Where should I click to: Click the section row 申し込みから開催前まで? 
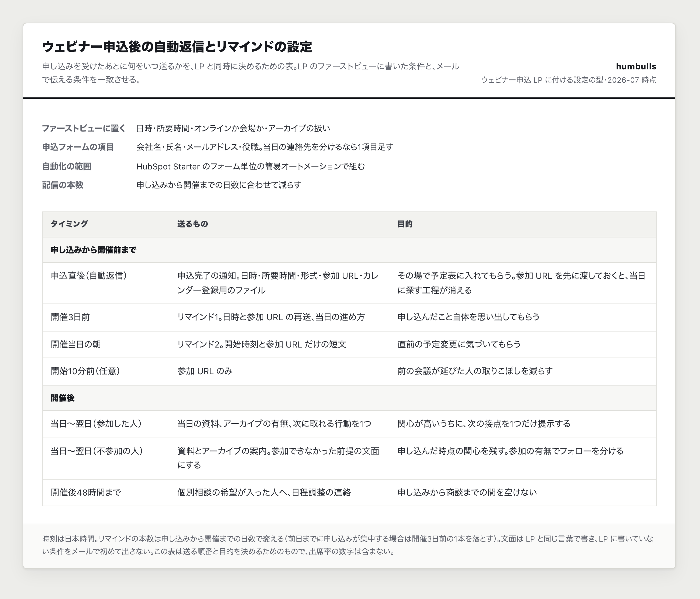click(x=349, y=250)
